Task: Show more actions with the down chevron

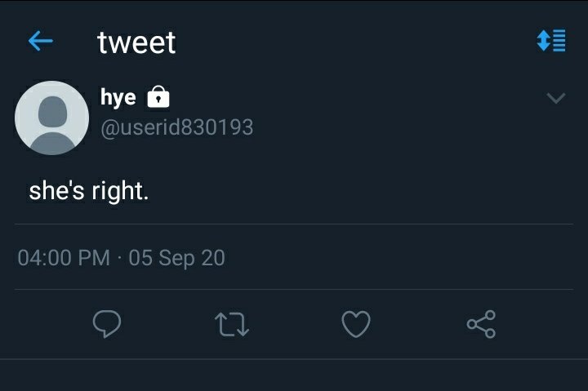Action: [x=556, y=98]
